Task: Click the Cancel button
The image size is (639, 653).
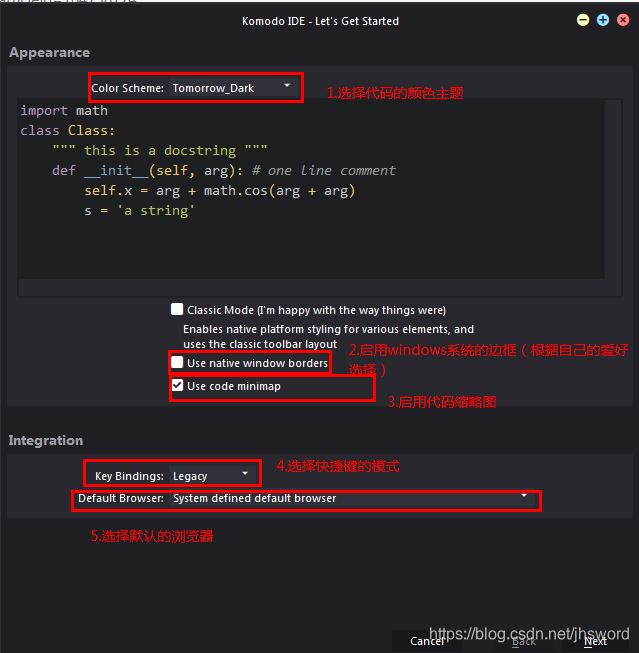Action: pos(427,641)
